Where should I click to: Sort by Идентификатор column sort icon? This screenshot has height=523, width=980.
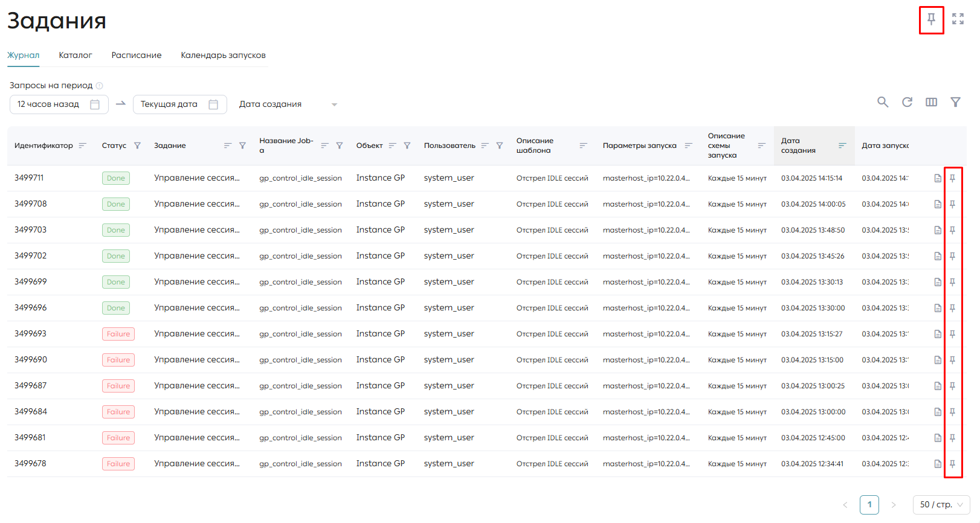[82, 146]
